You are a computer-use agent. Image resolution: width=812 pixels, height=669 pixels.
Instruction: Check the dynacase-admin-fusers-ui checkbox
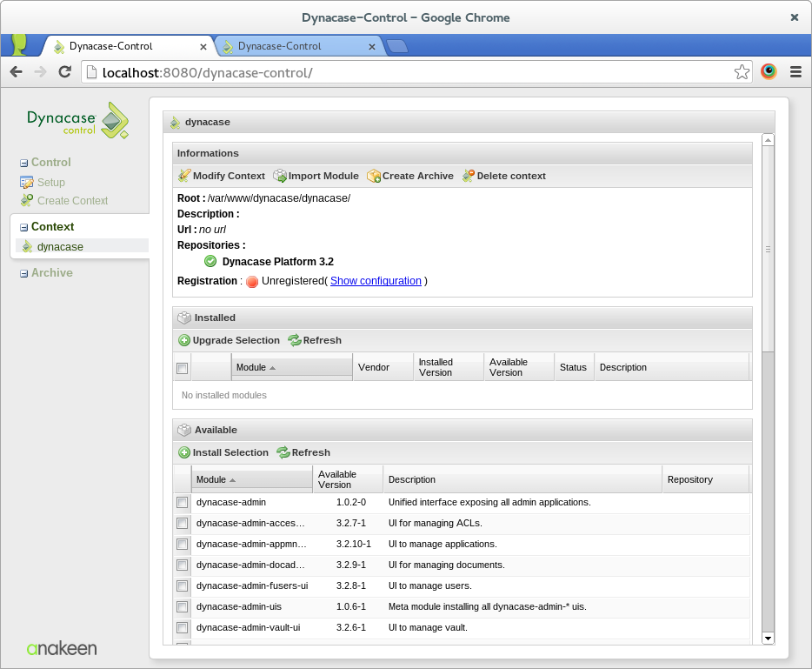(182, 586)
